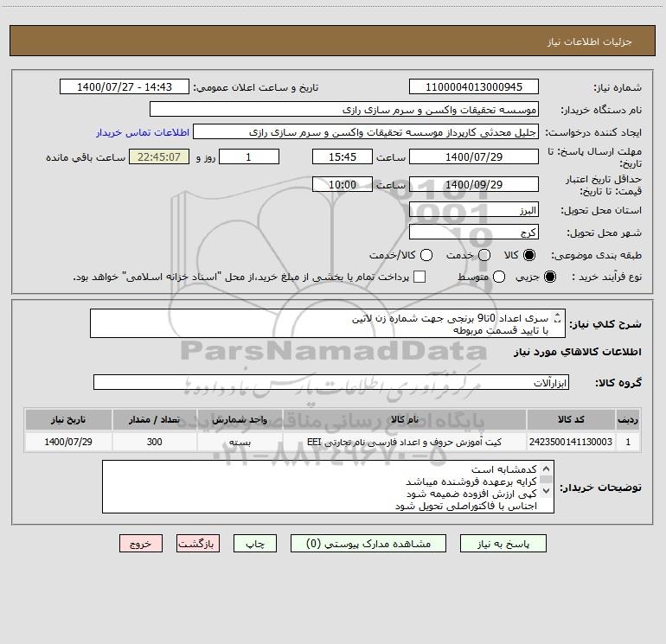Screen dimensions: 666x644
Task: Click up arrow of buyer notes scrollbar
Action: click(547, 469)
